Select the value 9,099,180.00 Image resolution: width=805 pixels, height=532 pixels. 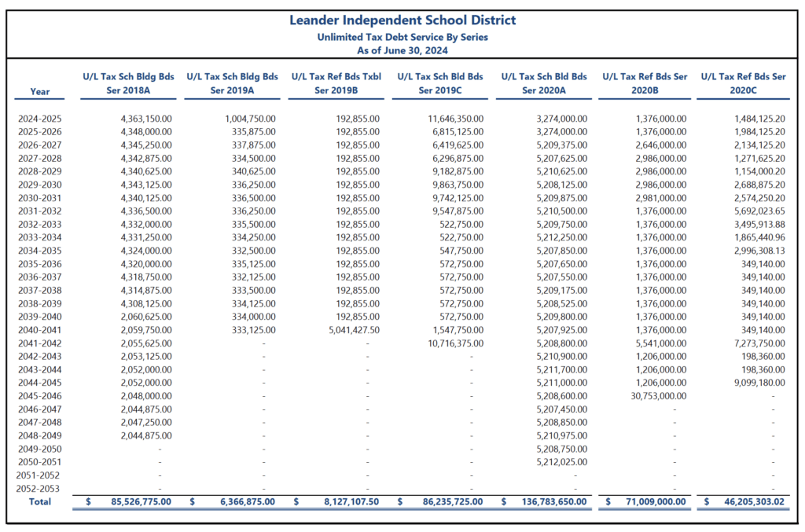point(759,383)
